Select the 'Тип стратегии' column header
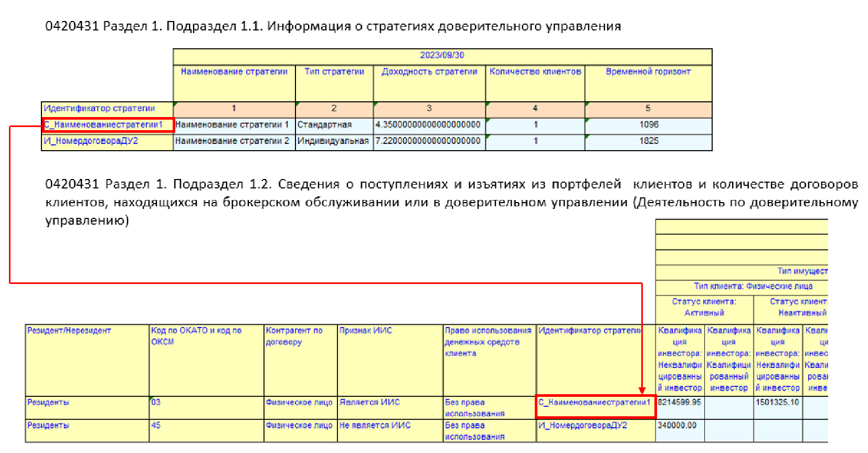The image size is (868, 453). tap(334, 72)
